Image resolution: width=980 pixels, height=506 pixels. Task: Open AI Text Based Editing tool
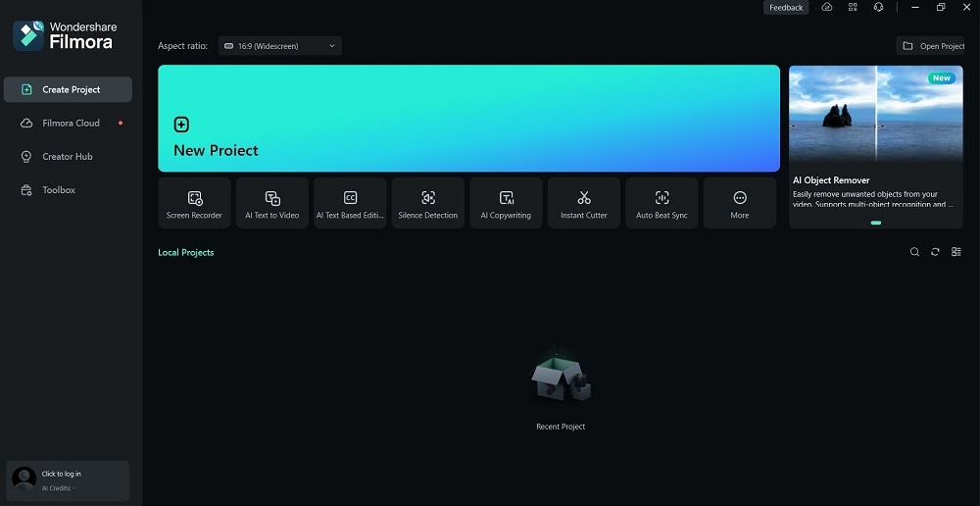click(350, 203)
